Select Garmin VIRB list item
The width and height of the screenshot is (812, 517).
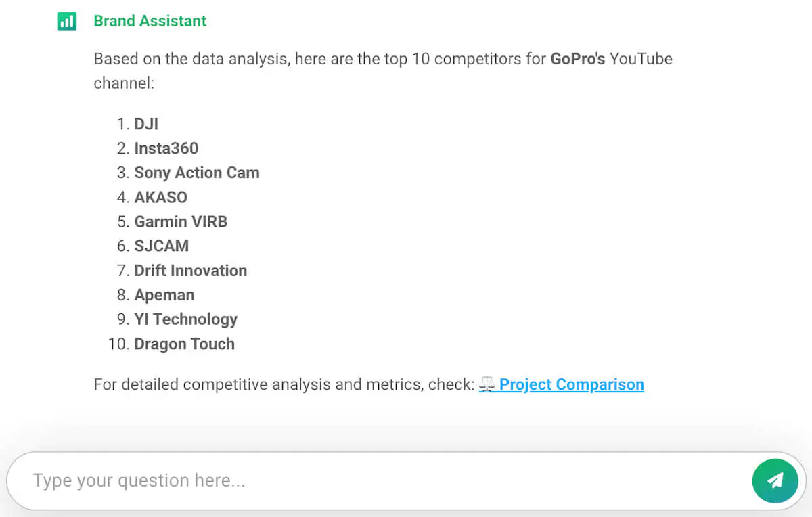[181, 221]
